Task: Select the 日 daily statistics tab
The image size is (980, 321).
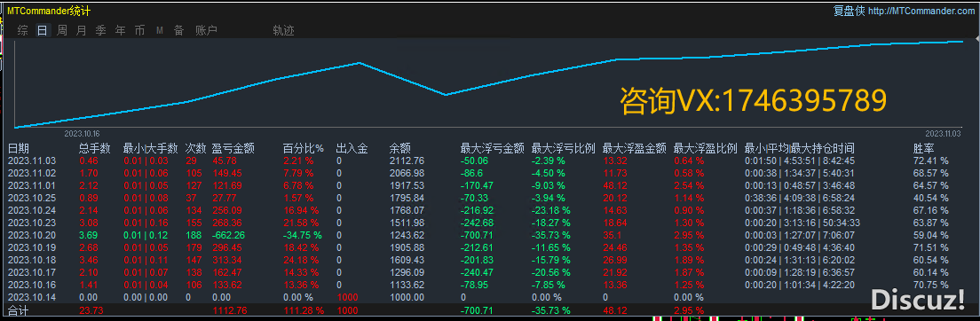Action: point(43,30)
